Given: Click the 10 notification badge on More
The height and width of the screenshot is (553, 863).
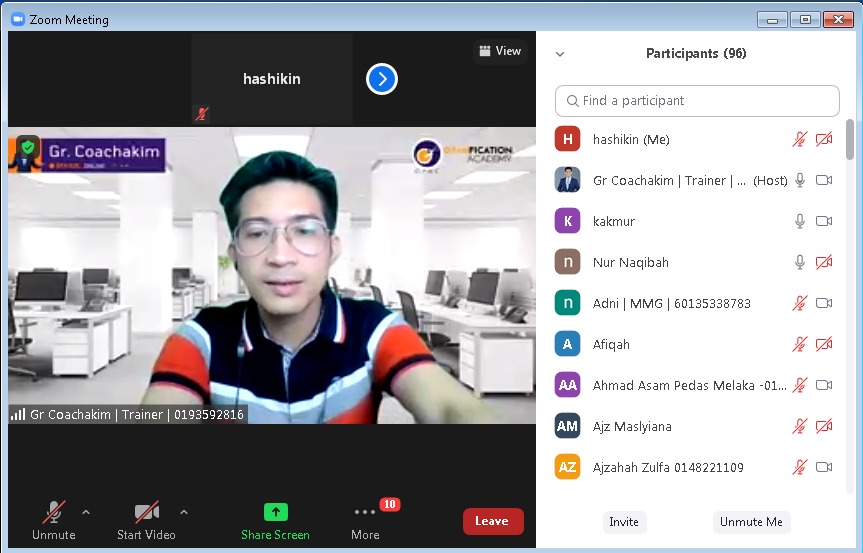Looking at the screenshot, I should point(390,504).
